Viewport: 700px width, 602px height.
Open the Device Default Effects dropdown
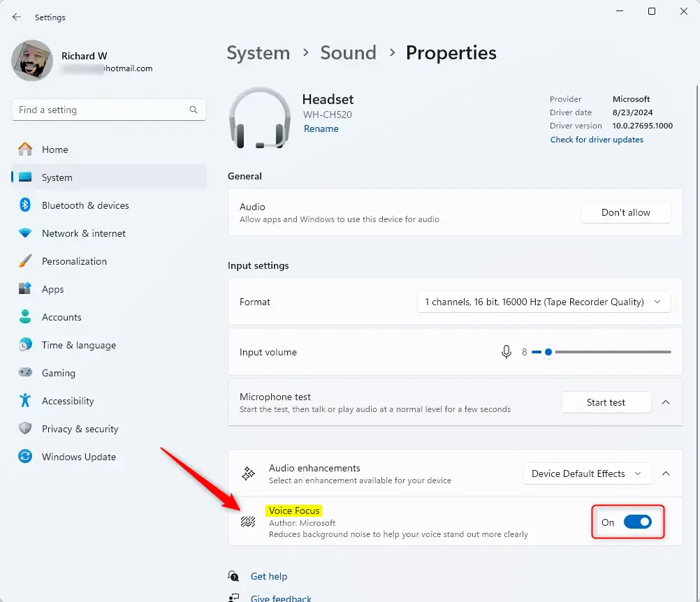point(587,473)
